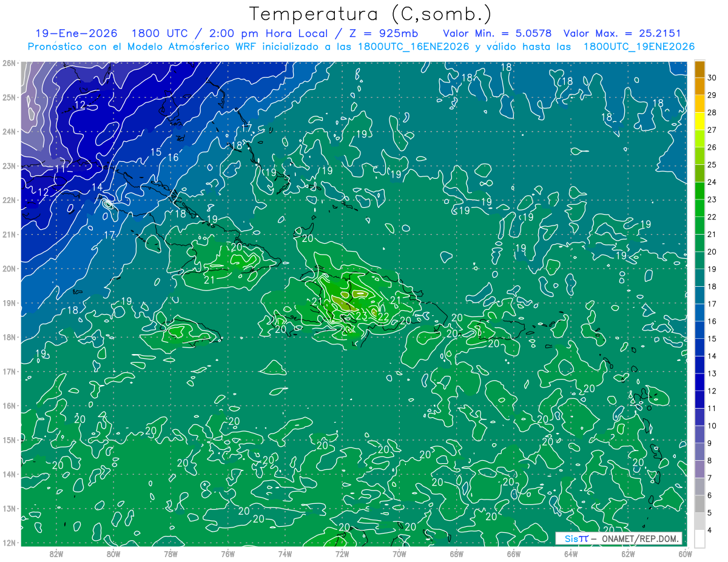Click the '68W' longitude axis label

coord(457,553)
